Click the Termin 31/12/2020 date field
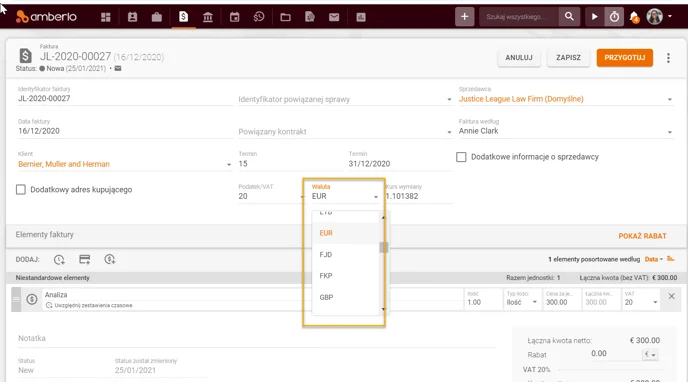The height and width of the screenshot is (382, 688). [400, 164]
